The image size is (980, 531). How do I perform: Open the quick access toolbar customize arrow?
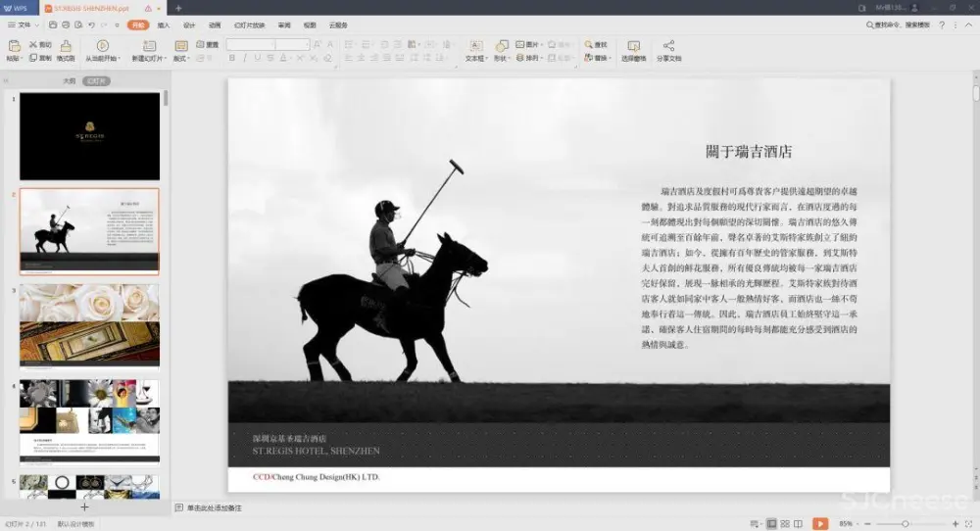(x=117, y=25)
